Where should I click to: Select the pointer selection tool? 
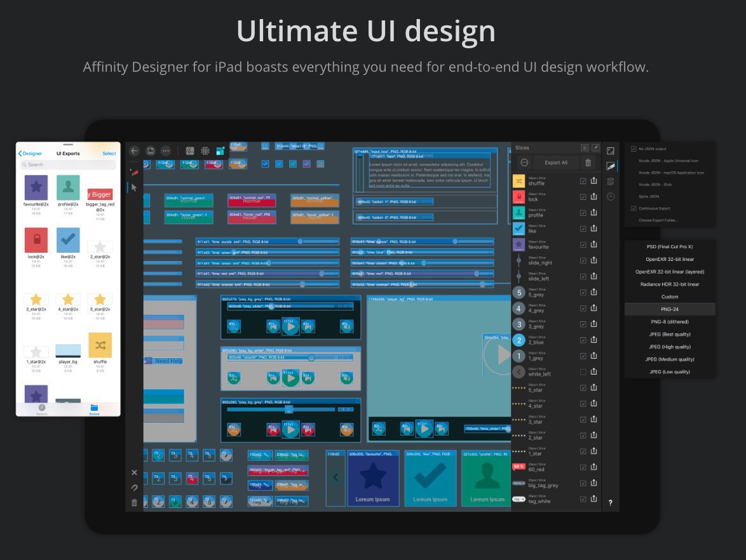[134, 188]
